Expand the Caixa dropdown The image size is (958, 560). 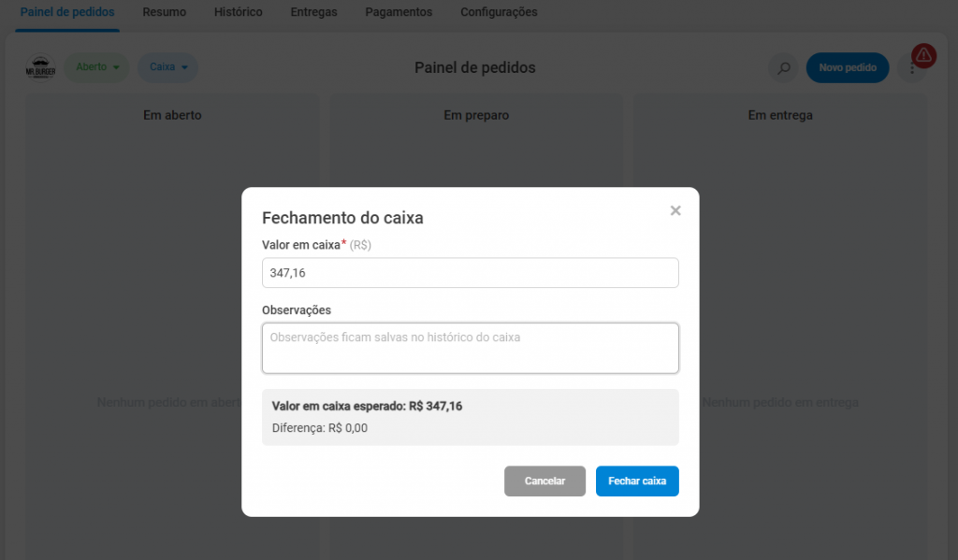point(168,67)
